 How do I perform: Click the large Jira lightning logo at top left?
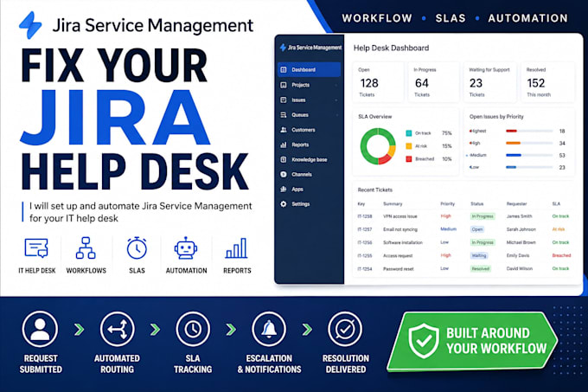30,25
